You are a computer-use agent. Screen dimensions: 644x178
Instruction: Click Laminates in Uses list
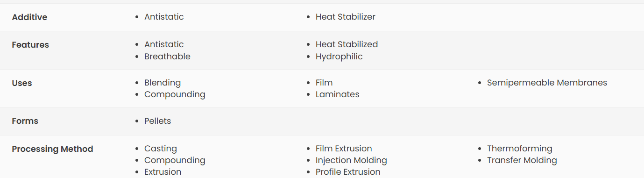click(x=338, y=94)
